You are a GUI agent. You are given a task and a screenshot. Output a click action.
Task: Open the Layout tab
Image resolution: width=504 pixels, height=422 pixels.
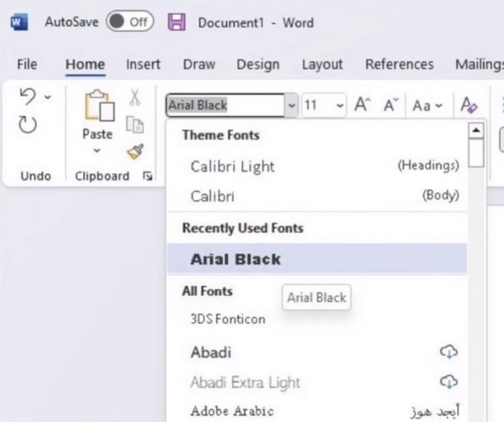click(322, 65)
